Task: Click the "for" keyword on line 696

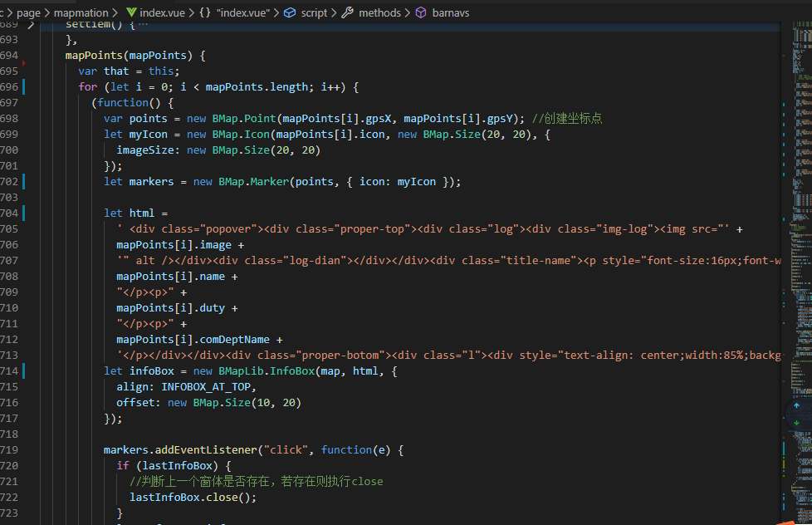Action: (87, 87)
